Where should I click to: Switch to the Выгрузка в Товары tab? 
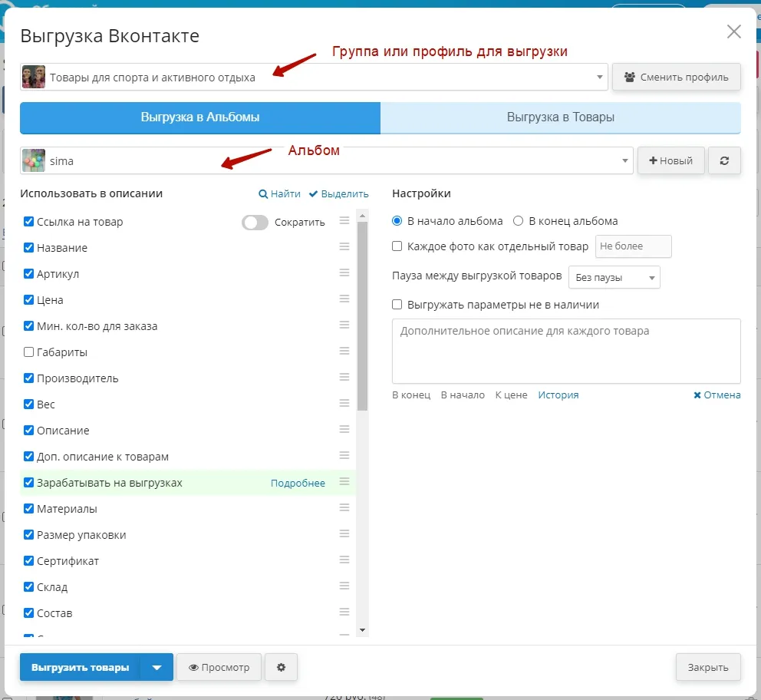point(561,117)
